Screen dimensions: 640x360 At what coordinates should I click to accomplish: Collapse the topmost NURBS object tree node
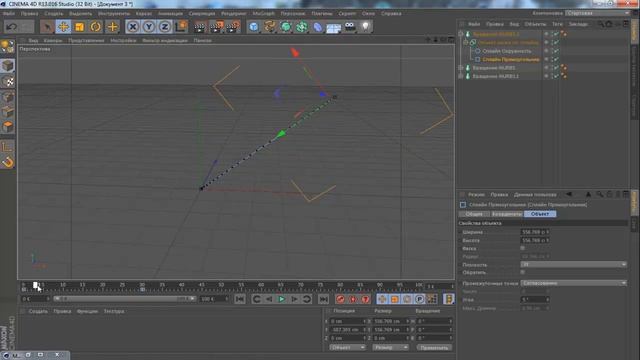[x=461, y=34]
